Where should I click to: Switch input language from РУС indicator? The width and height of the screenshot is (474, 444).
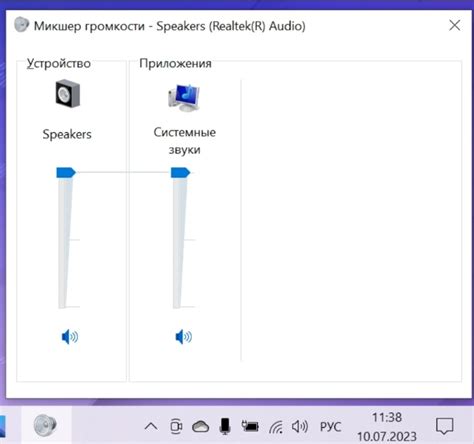click(x=330, y=427)
